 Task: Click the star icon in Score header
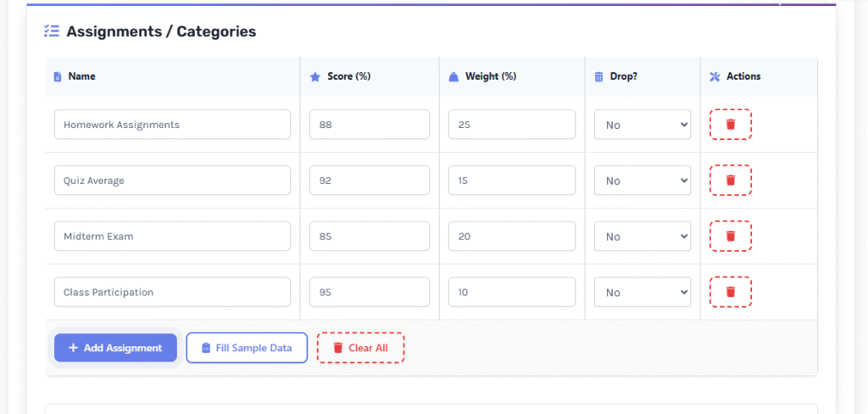coord(315,77)
